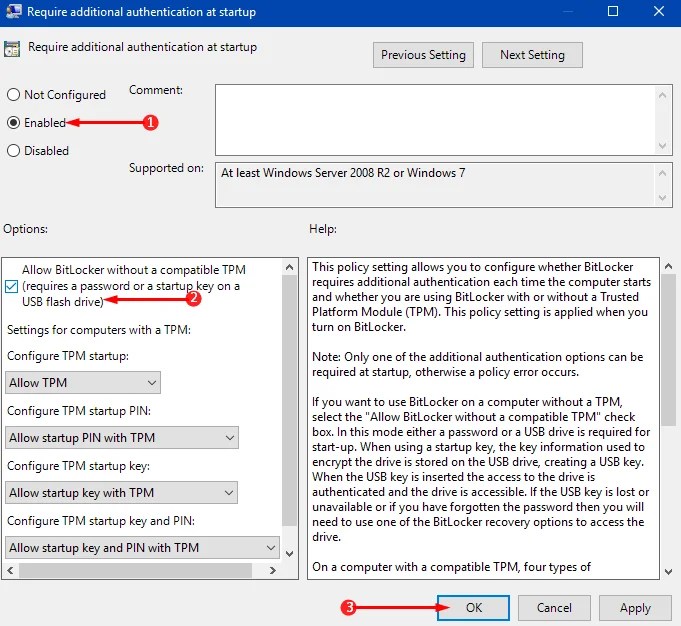This screenshot has width=681, height=626.
Task: Open the Configure TPM startup dropdown
Action: point(83,383)
